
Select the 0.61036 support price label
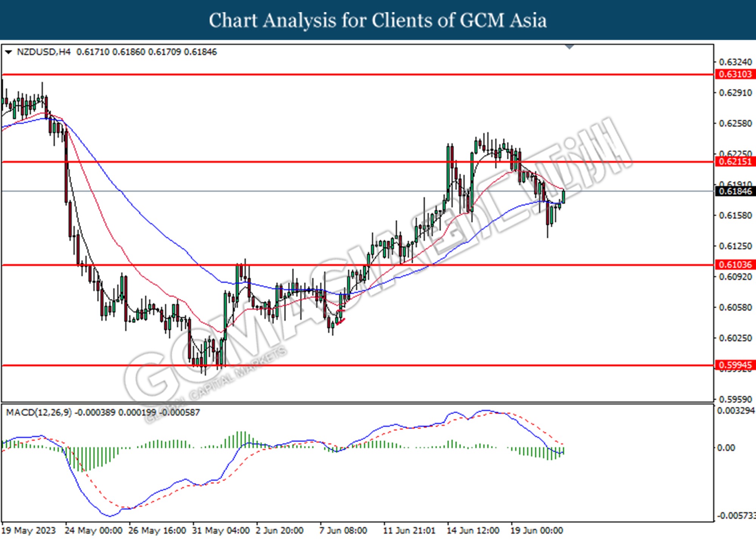[735, 264]
